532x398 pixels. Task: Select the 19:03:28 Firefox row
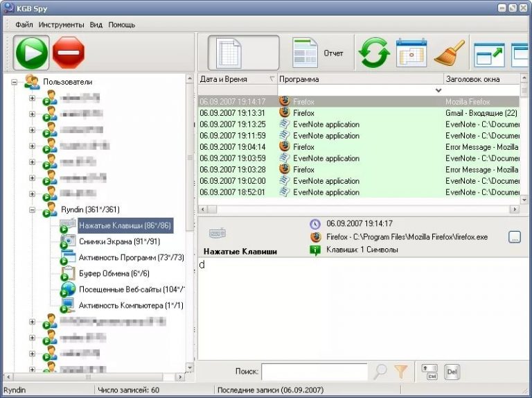pyautogui.click(x=359, y=169)
